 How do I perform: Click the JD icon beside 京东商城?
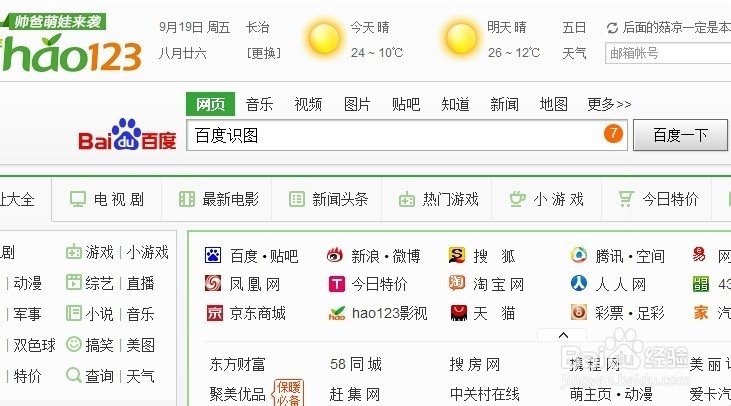coord(214,313)
